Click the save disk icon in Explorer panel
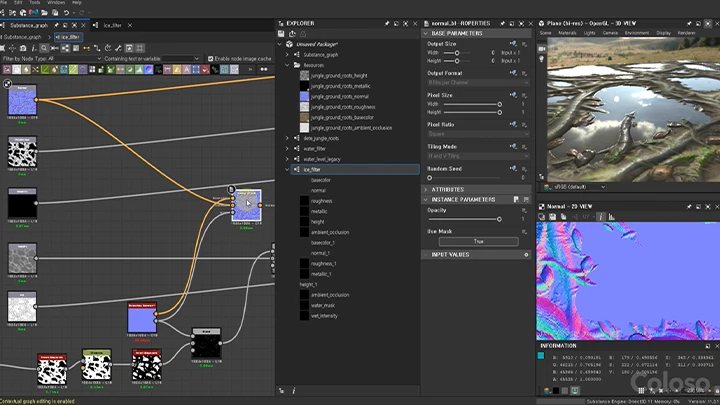 [281, 34]
